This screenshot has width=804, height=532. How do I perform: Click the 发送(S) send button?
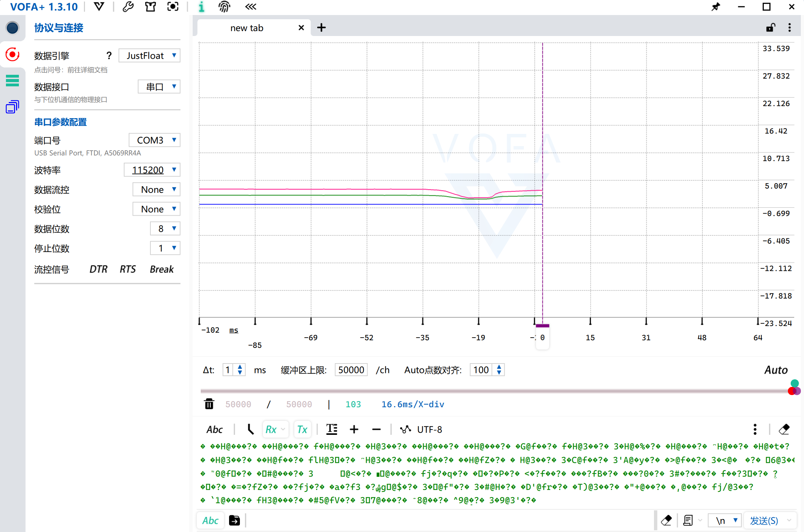764,520
